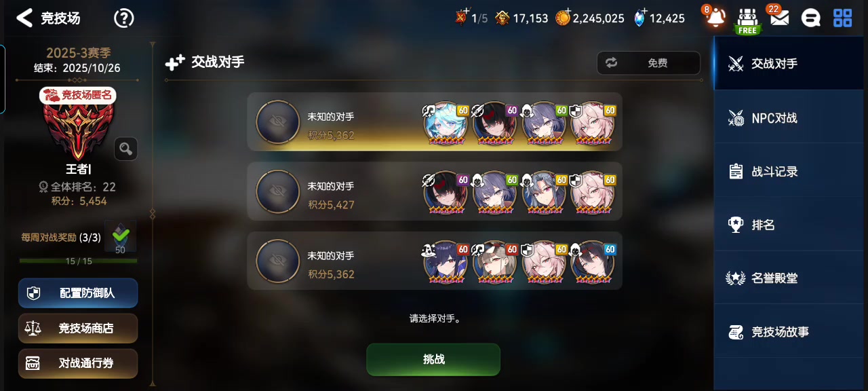Open the mail envelope with 22 badge
868x391 pixels.
point(779,18)
